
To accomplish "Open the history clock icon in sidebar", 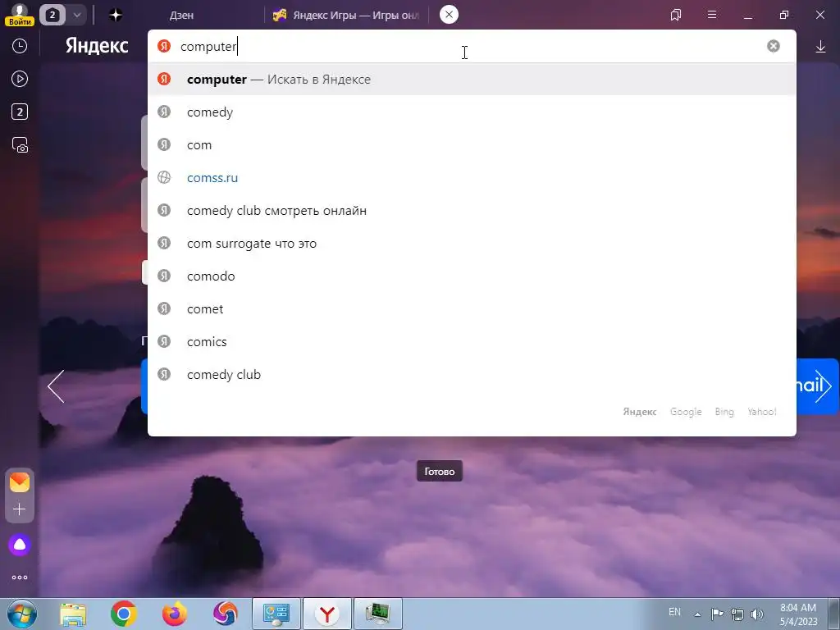I will (20, 46).
